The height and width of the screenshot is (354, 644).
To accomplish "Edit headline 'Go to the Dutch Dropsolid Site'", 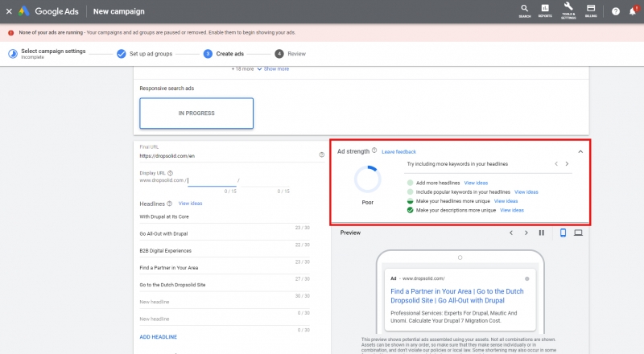I will point(225,285).
